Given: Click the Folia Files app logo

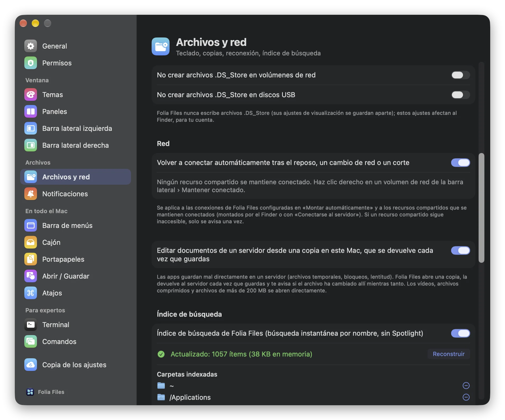Looking at the screenshot, I should click(30, 392).
